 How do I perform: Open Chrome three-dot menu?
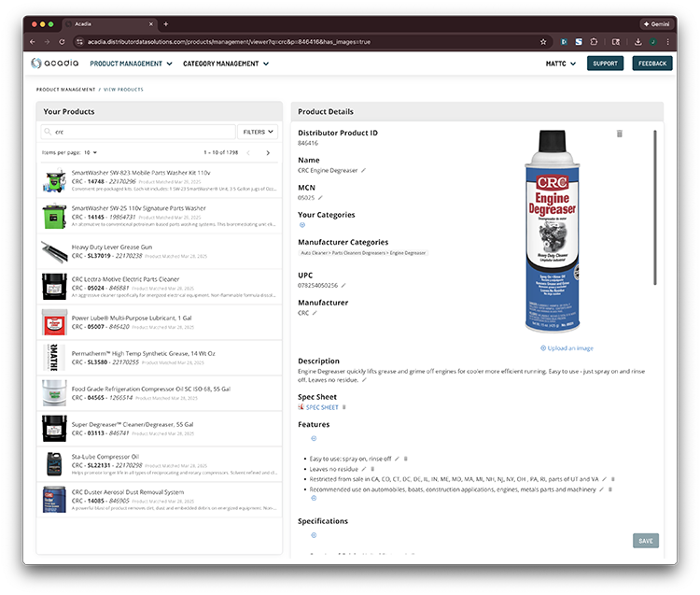tap(668, 41)
